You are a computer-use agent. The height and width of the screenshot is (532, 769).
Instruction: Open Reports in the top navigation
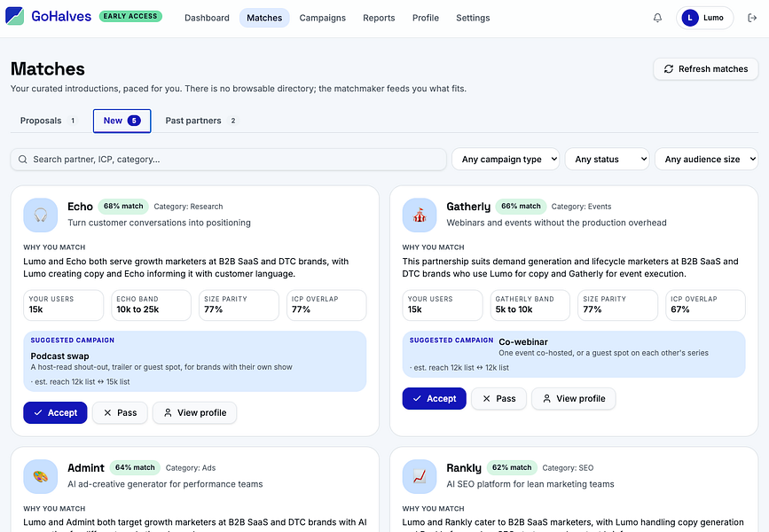click(x=379, y=18)
